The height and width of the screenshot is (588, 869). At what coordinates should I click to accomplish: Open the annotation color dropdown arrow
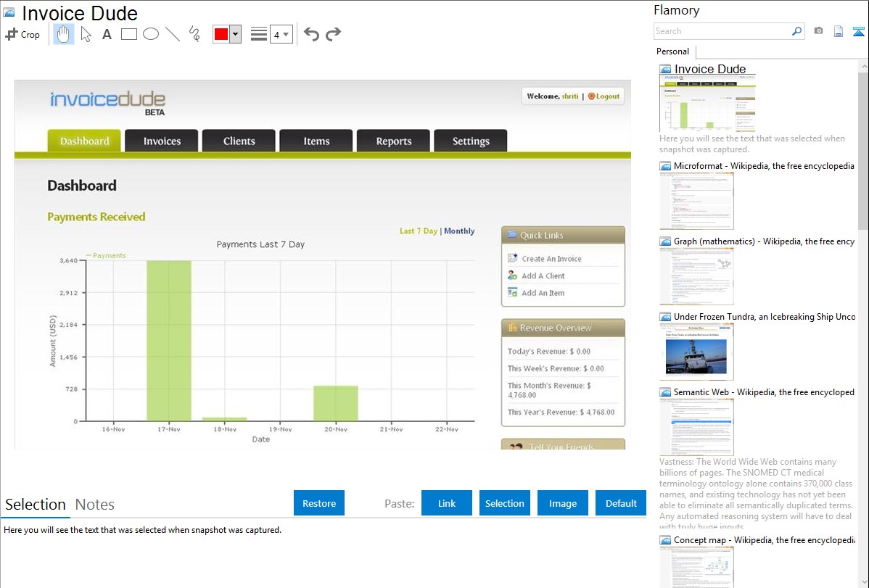pyautogui.click(x=236, y=34)
